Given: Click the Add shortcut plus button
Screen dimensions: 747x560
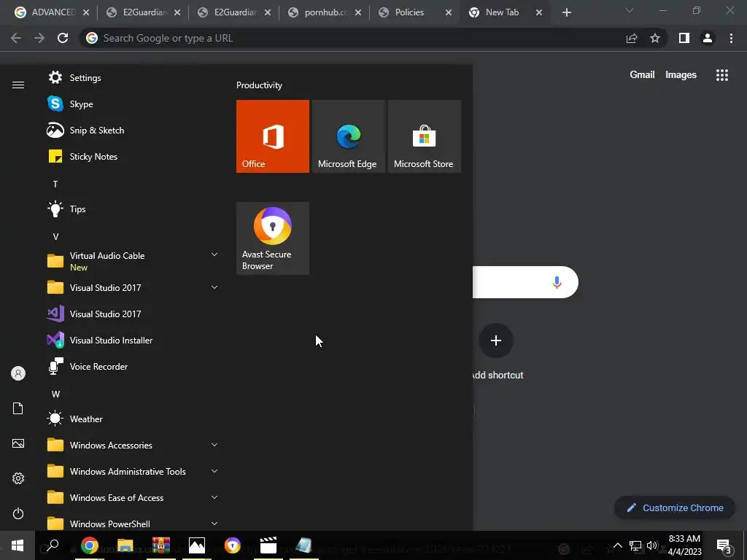Looking at the screenshot, I should [496, 341].
